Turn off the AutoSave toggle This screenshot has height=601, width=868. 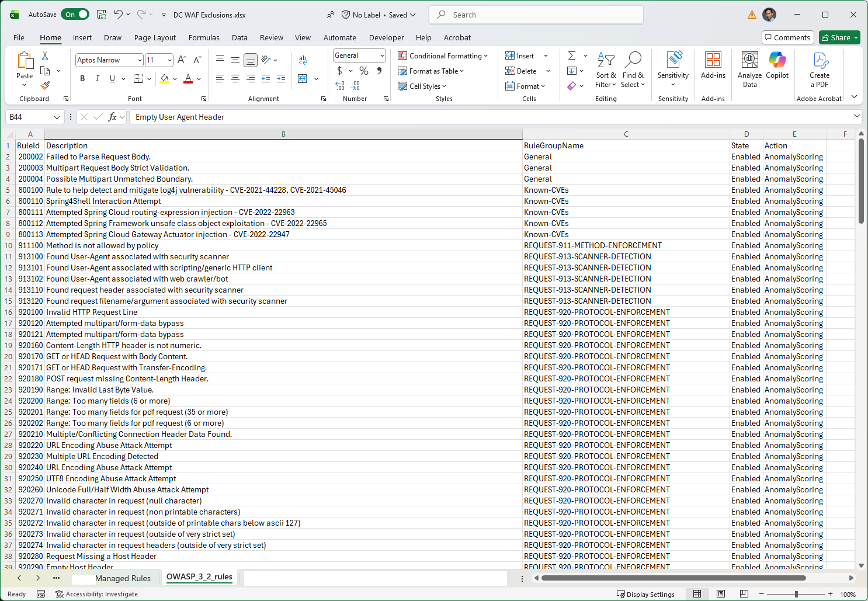(x=77, y=15)
